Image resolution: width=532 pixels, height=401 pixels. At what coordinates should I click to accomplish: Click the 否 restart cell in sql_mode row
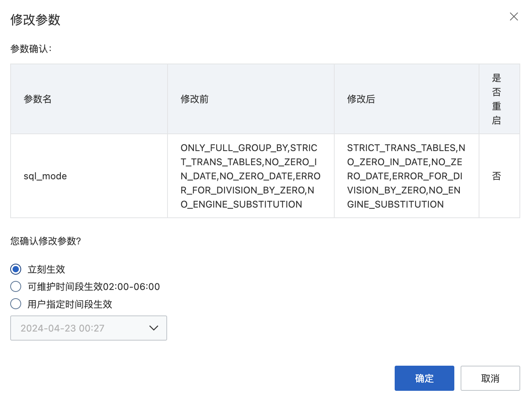click(x=496, y=176)
